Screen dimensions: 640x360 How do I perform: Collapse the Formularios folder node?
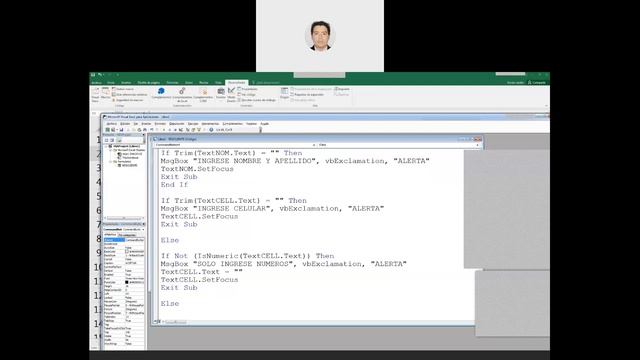coord(110,162)
